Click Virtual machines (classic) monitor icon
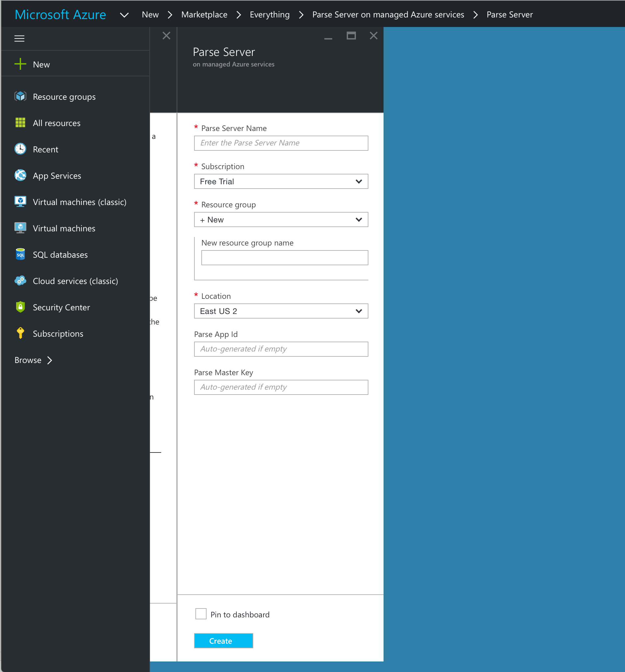This screenshot has width=625, height=672. [20, 201]
